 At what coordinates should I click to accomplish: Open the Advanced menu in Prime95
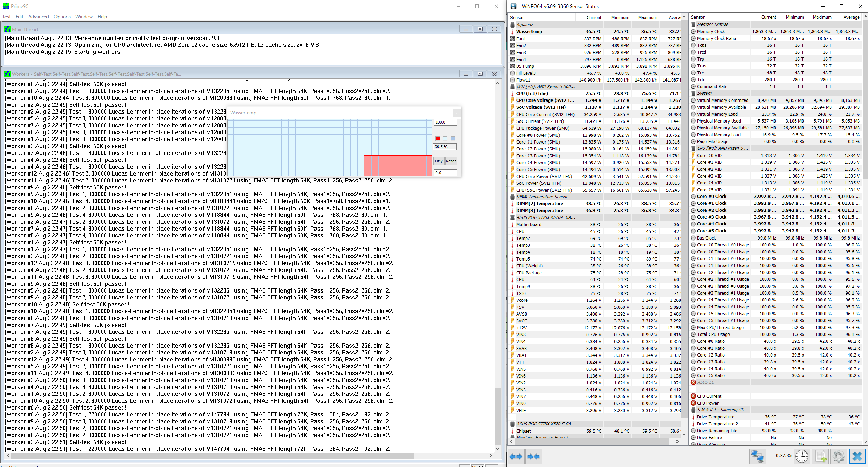pos(38,17)
